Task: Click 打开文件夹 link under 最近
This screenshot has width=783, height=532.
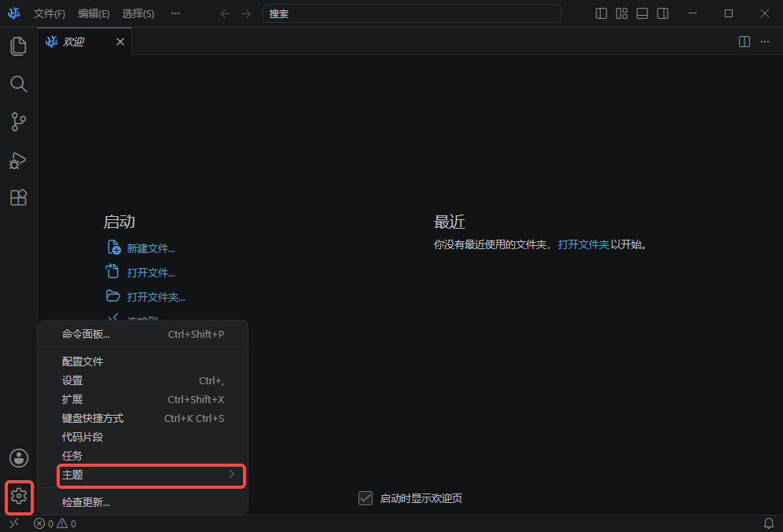Action: point(583,244)
